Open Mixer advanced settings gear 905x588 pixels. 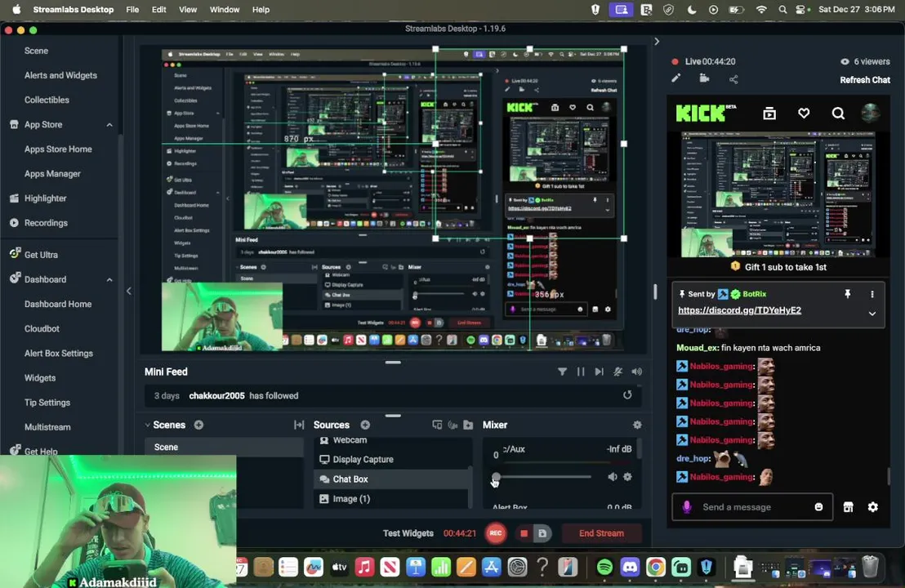[637, 425]
